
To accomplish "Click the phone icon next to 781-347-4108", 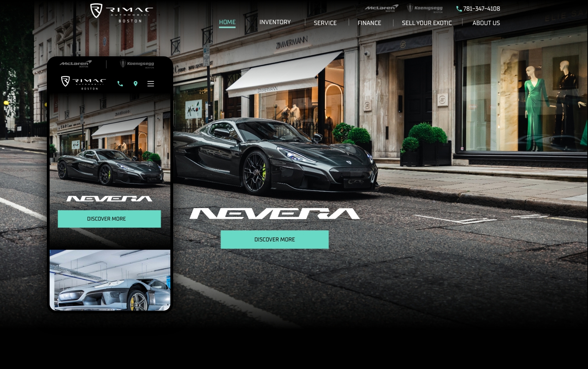I will [x=459, y=9].
